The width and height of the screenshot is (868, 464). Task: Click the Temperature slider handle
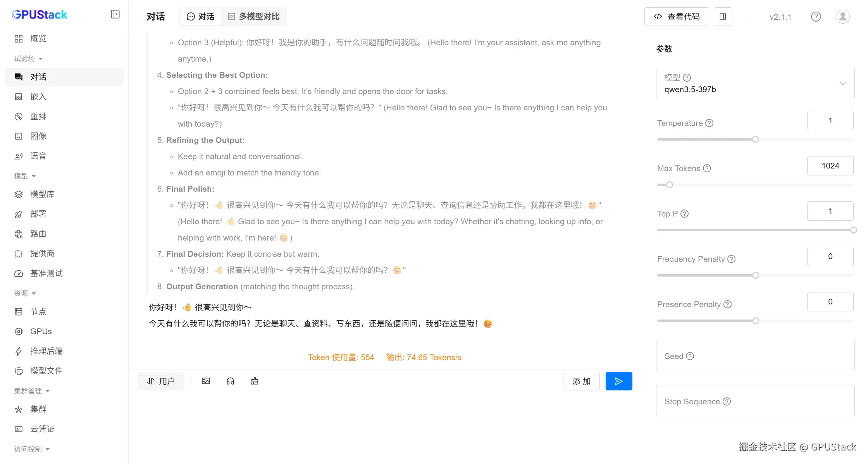point(755,139)
